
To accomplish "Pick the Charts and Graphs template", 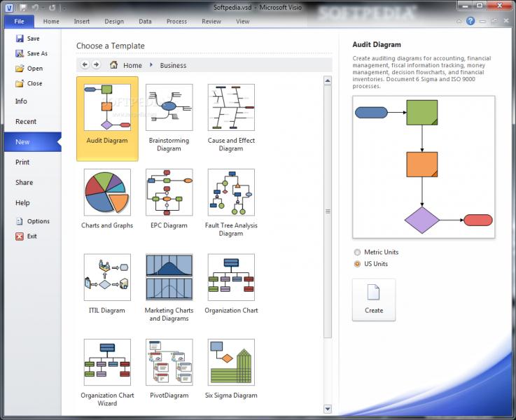I will click(x=107, y=192).
